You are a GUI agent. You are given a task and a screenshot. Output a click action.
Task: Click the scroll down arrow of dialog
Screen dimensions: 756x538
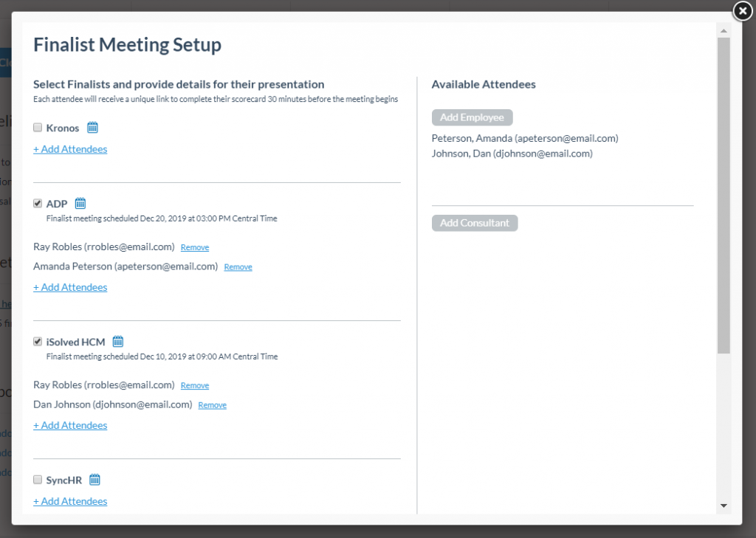(724, 506)
